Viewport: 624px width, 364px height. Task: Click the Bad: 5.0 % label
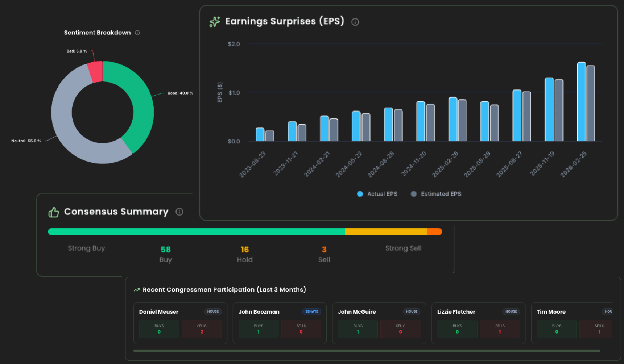[77, 51]
